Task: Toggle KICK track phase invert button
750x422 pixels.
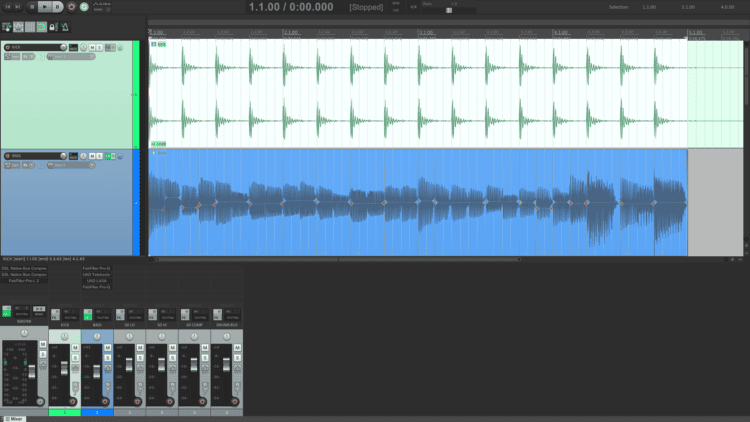Action: pos(120,47)
